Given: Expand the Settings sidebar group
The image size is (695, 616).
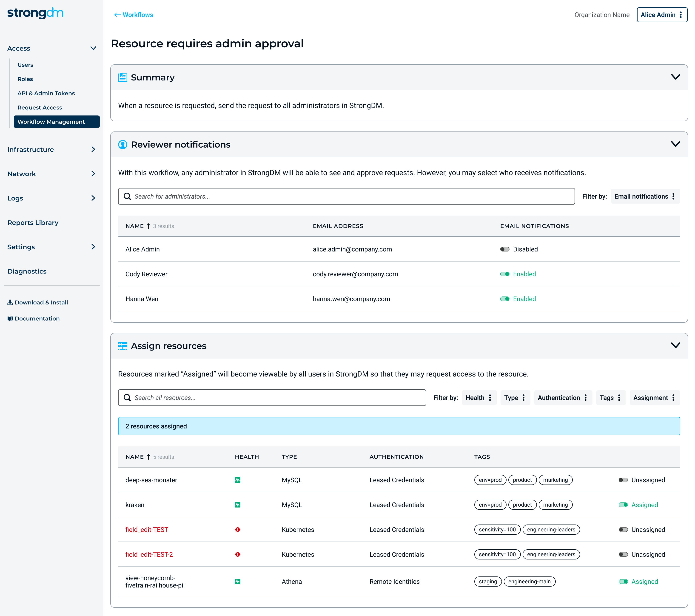Looking at the screenshot, I should click(x=93, y=247).
